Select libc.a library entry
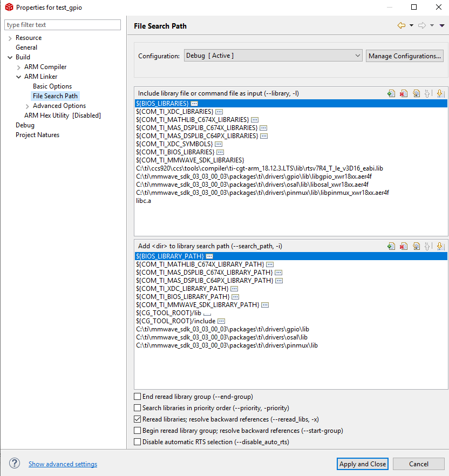 coord(144,201)
